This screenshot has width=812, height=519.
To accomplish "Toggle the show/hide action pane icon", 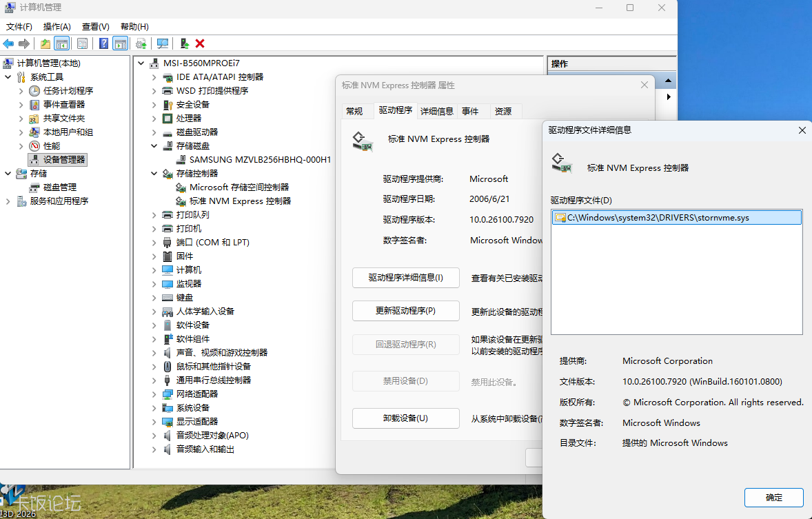I will [120, 43].
